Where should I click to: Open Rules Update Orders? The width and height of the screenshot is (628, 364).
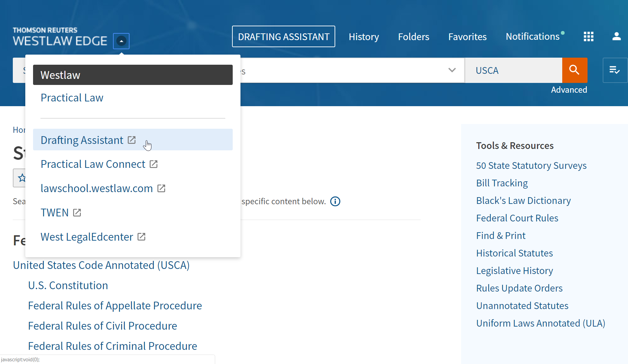[x=519, y=288]
